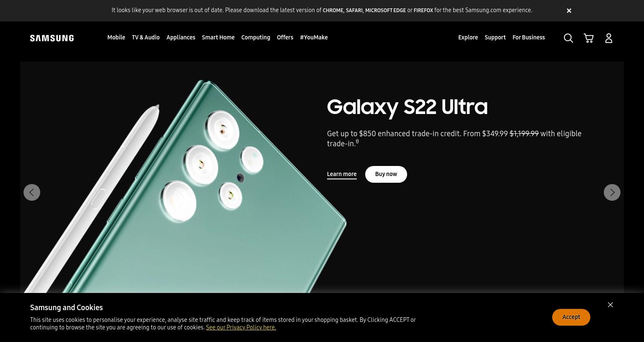644x342 pixels.
Task: Open the user account profile icon
Action: pos(609,38)
